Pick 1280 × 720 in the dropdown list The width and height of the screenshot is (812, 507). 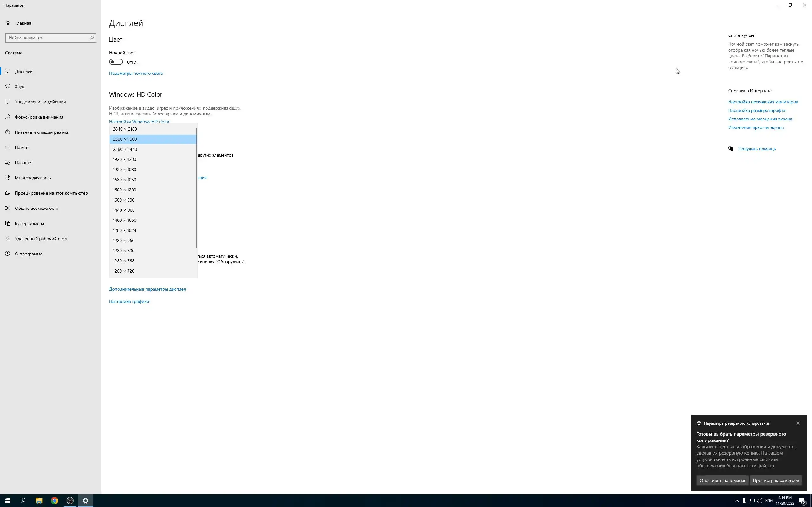tap(123, 271)
